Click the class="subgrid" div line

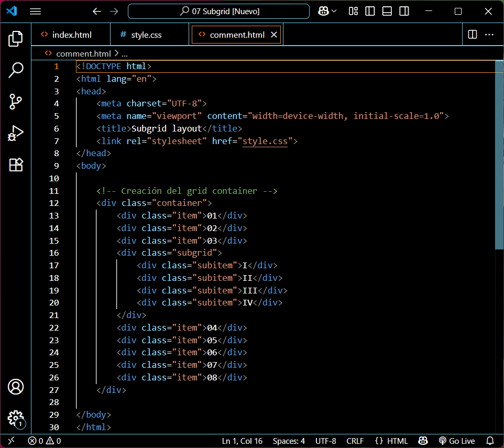[169, 253]
